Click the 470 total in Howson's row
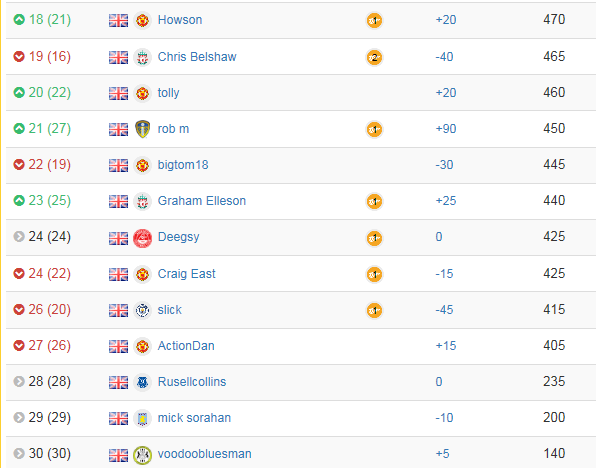This screenshot has height=468, width=596. coord(554,19)
